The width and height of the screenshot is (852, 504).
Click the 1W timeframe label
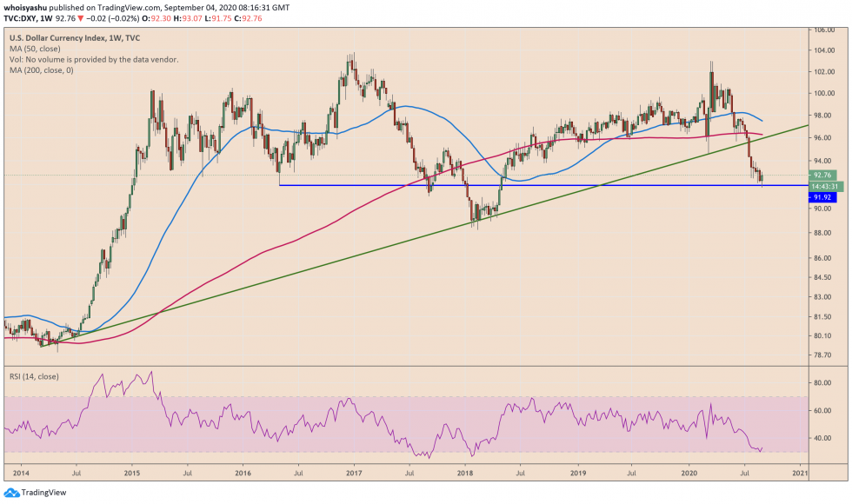pos(48,17)
